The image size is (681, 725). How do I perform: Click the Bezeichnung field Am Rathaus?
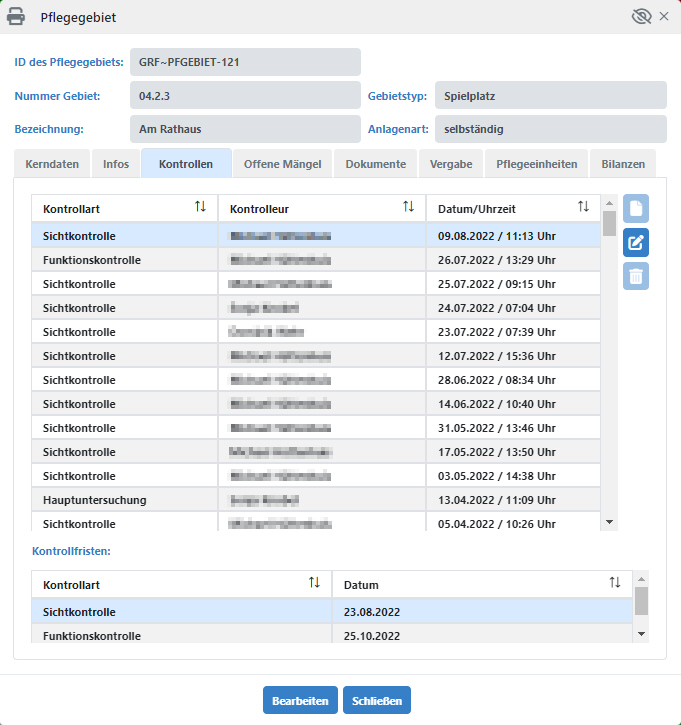point(244,129)
